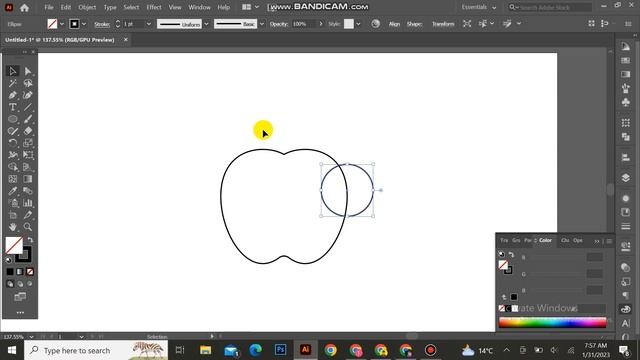Open the Object menu
Viewport: 640px width, 360px height.
[x=87, y=7]
